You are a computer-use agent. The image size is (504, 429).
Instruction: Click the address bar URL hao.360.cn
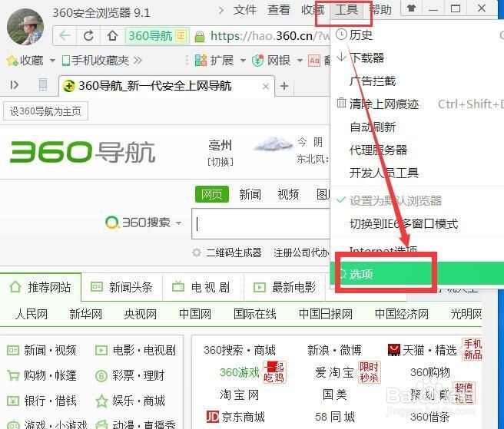tap(270, 35)
